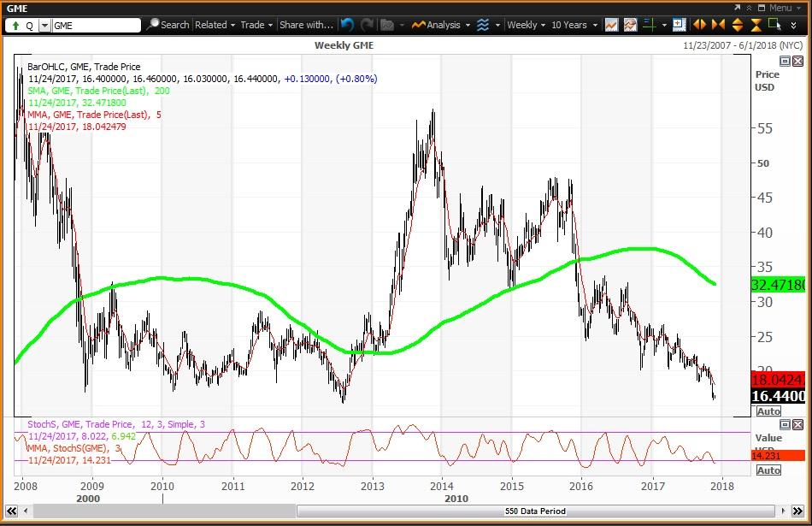Undo the last chart action
This screenshot has width=812, height=526.
[348, 25]
